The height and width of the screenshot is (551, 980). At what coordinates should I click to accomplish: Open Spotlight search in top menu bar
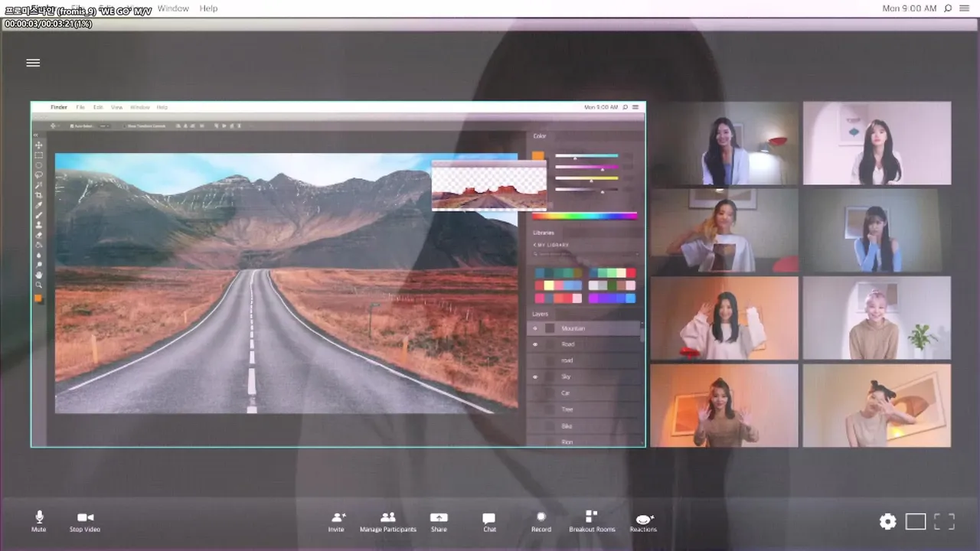948,8
